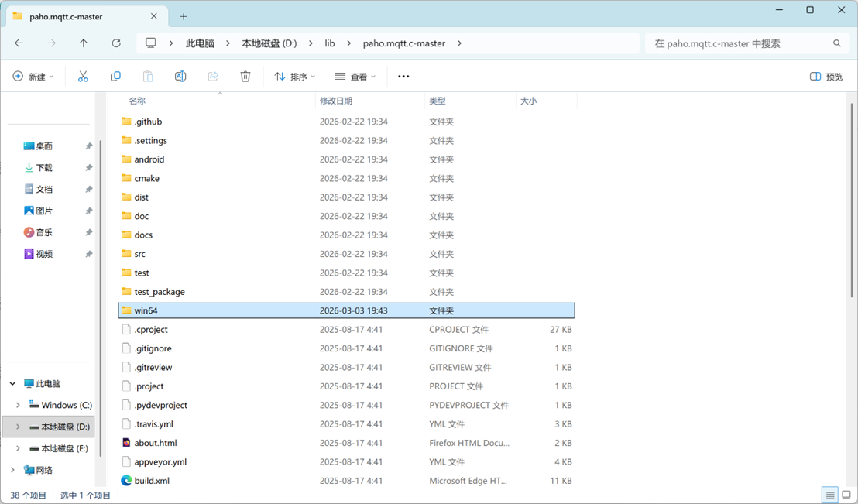The height and width of the screenshot is (504, 858).
Task: Go forward with the right arrow
Action: coord(51,43)
